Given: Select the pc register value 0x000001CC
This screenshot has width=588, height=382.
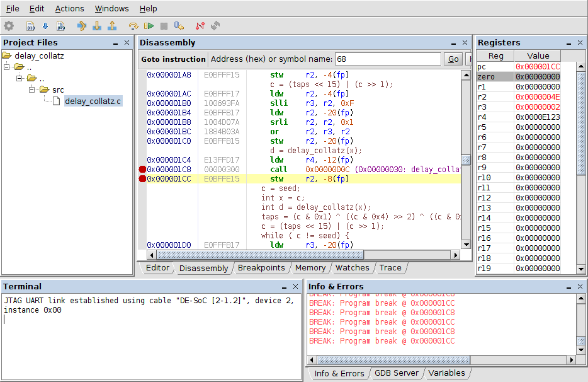Looking at the screenshot, I should point(538,66).
